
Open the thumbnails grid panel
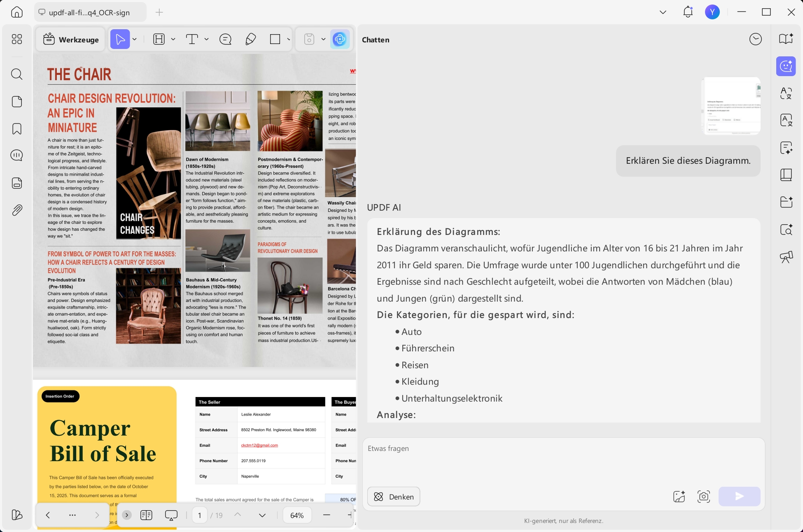point(17,39)
